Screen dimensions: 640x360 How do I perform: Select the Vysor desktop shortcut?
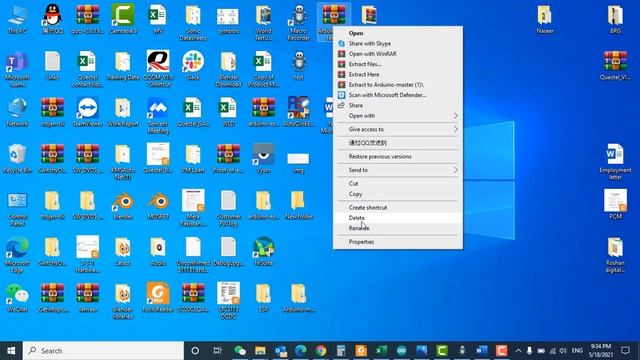point(263,159)
